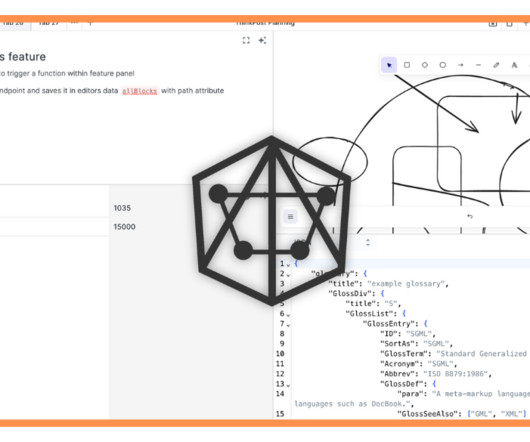This screenshot has height=442, width=530.
Task: Select the Line drawing tool
Action: pos(478,65)
